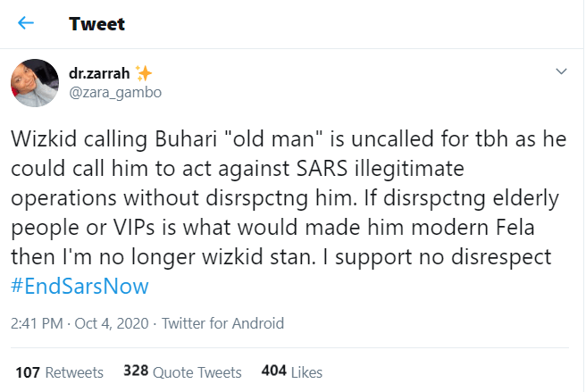Open the tweet options chevron menu
This screenshot has height=392, width=586.
pyautogui.click(x=561, y=71)
